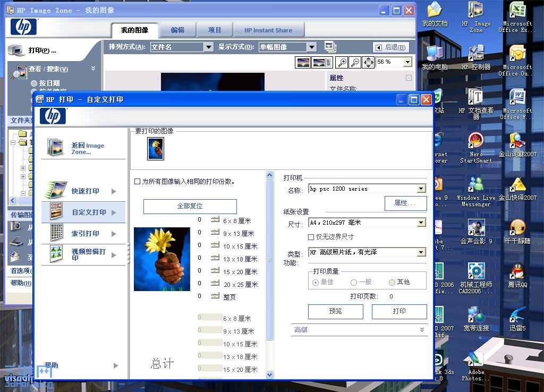Launch 迅雷5 desktop shortcut
Image resolution: width=544 pixels, height=392 pixels.
pos(517,319)
